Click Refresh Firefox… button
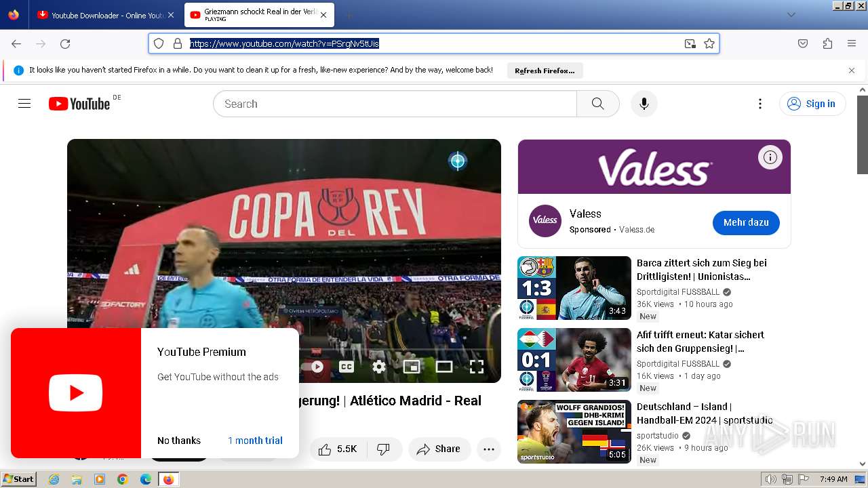This screenshot has height=488, width=868. (x=545, y=70)
